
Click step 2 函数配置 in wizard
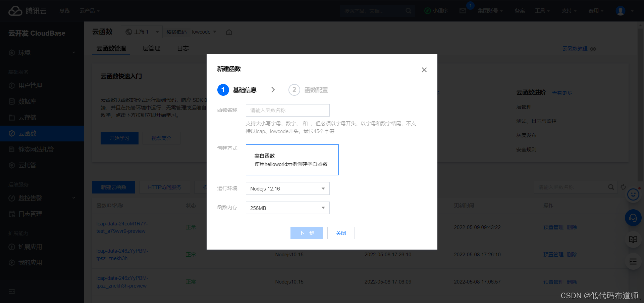point(308,90)
